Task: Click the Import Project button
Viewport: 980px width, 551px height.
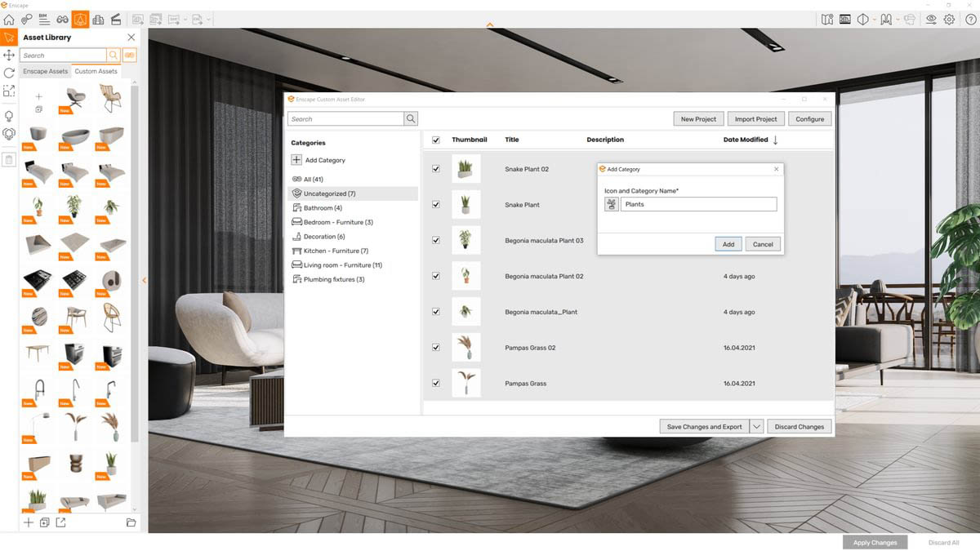Action: click(755, 118)
